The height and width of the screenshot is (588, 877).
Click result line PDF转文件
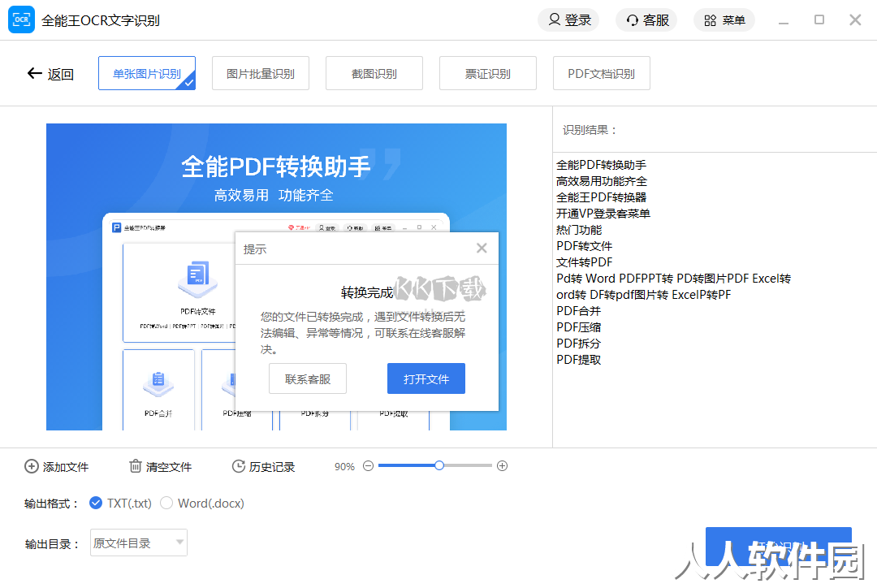click(x=584, y=246)
